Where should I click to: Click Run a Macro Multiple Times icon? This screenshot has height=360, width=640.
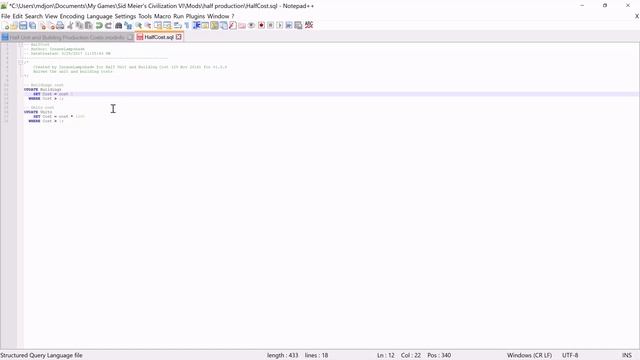[289, 25]
